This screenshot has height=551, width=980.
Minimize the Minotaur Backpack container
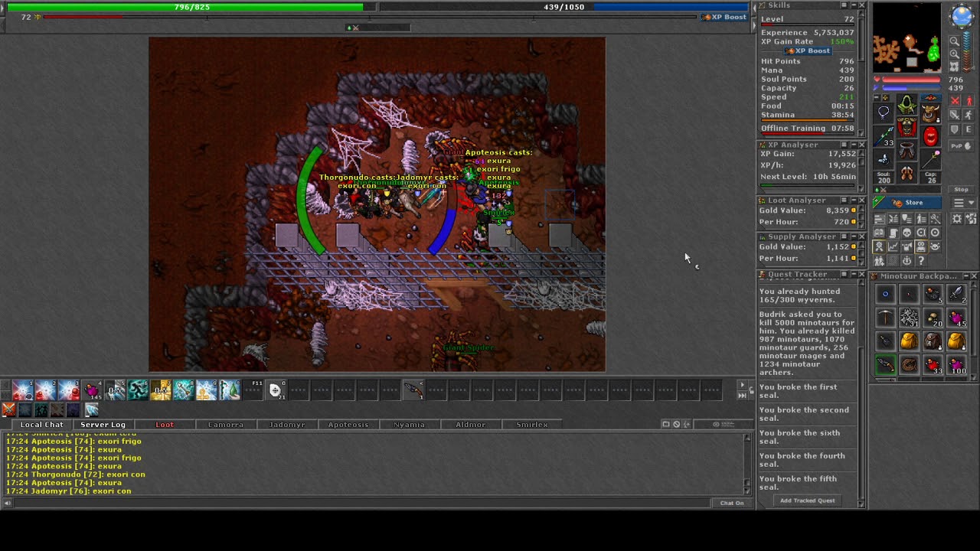966,275
